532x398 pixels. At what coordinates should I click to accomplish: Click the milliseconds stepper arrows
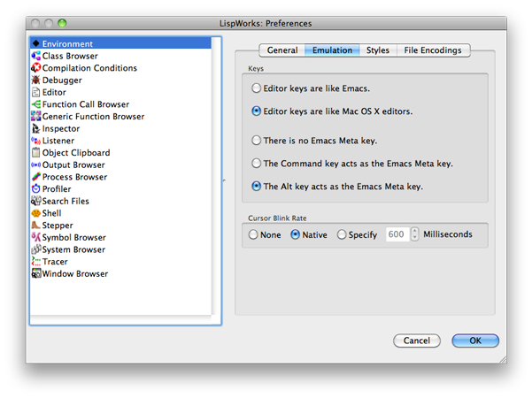(x=415, y=235)
